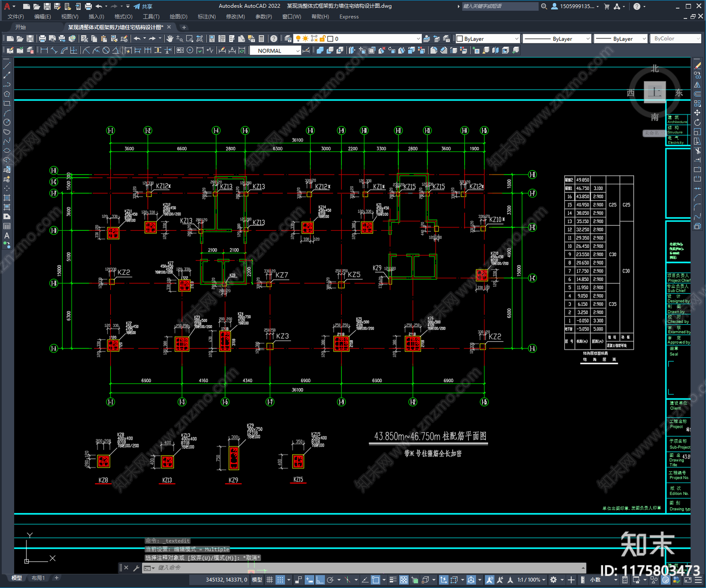706x588 pixels.
Task: Toggle polar tracking in the status bar
Action: pyautogui.click(x=330, y=580)
